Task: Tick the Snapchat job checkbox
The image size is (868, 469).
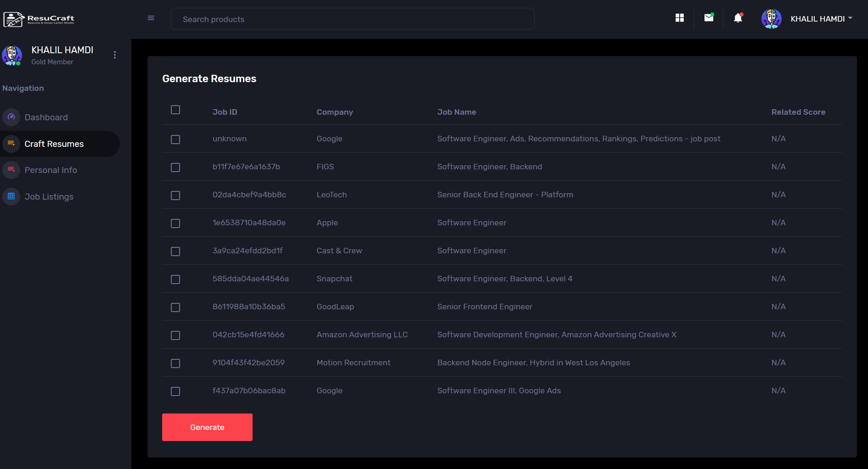Action: click(175, 279)
